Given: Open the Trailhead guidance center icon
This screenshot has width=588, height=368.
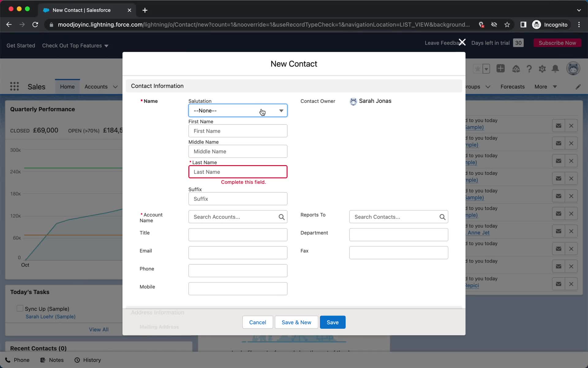Looking at the screenshot, I should pyautogui.click(x=516, y=69).
